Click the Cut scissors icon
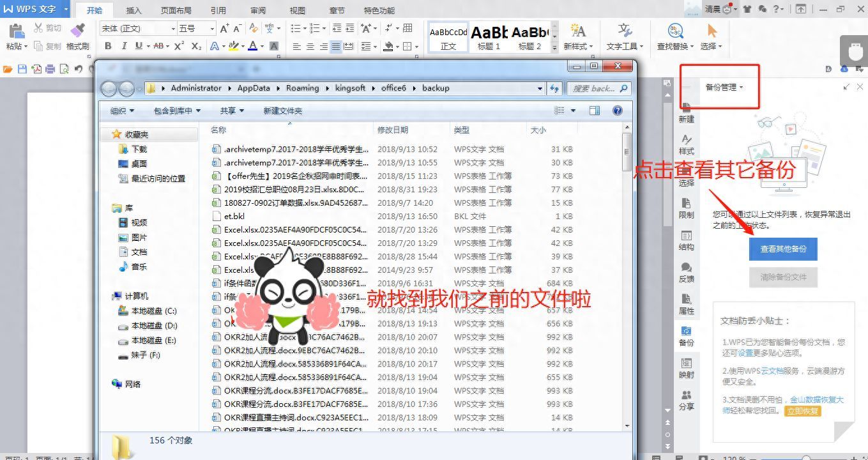 [38, 28]
